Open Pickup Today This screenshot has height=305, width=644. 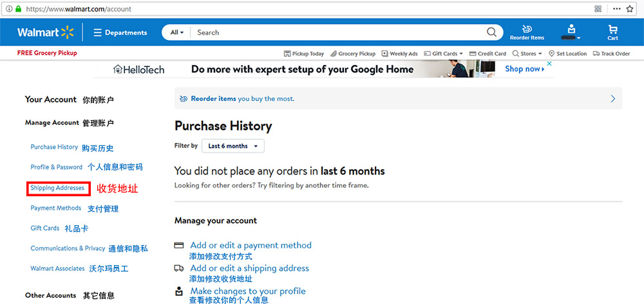pos(304,53)
